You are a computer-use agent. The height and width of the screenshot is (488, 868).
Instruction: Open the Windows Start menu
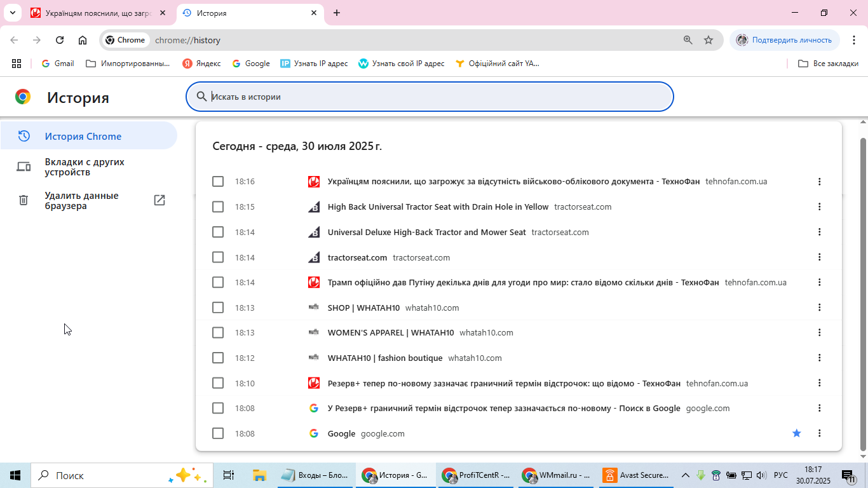coord(15,475)
